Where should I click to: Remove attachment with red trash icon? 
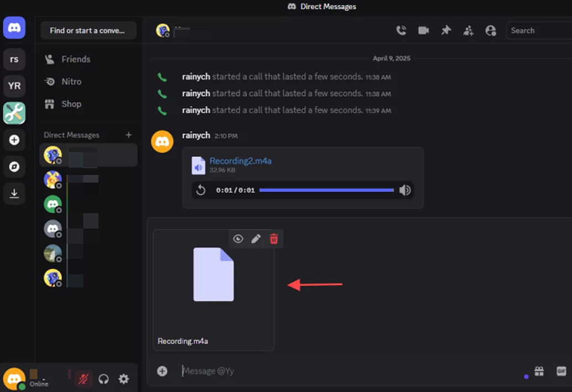[x=274, y=239]
